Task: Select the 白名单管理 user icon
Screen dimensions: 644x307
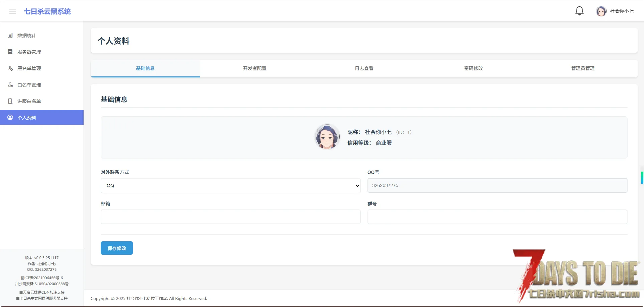Action: pos(10,85)
